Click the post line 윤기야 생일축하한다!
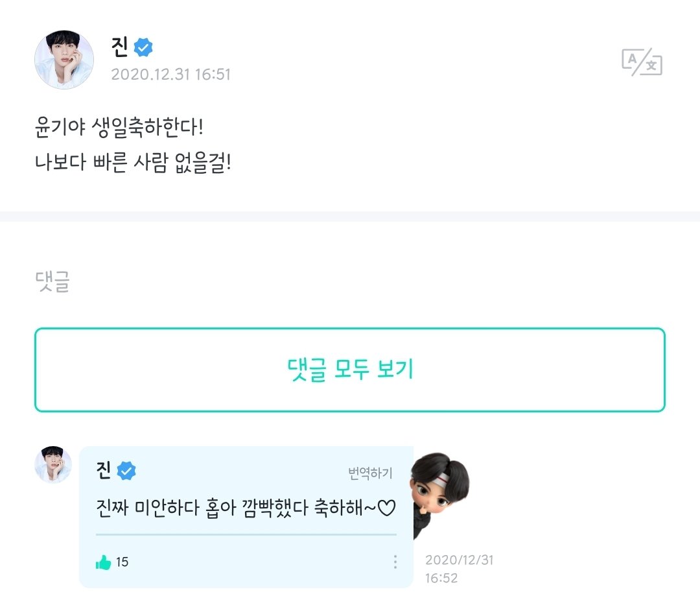The width and height of the screenshot is (700, 605). [x=119, y=127]
